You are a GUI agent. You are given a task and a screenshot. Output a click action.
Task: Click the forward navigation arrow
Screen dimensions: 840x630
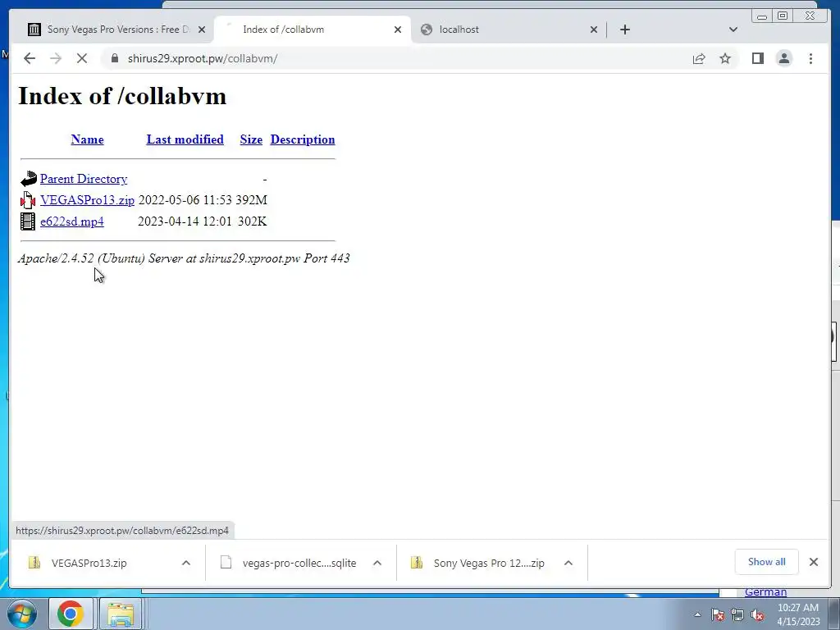coord(56,58)
